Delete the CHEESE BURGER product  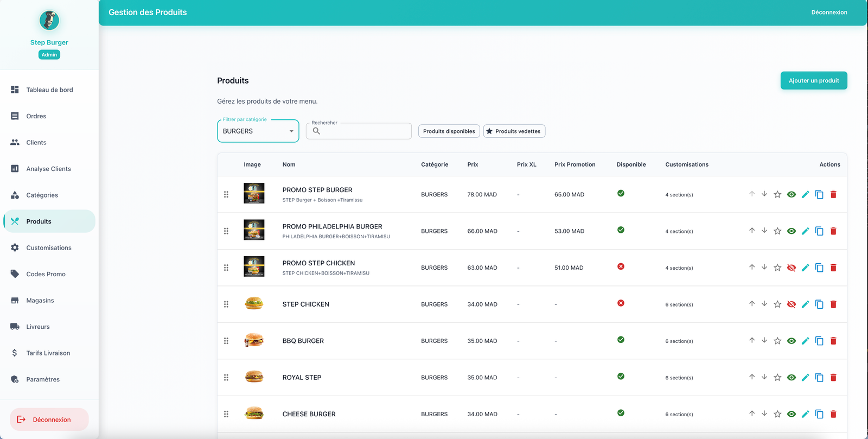833,414
